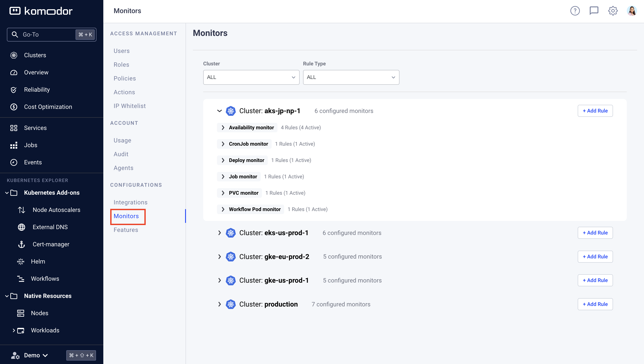644x364 pixels.
Task: Click the Reliability shield icon
Action: (x=14, y=90)
